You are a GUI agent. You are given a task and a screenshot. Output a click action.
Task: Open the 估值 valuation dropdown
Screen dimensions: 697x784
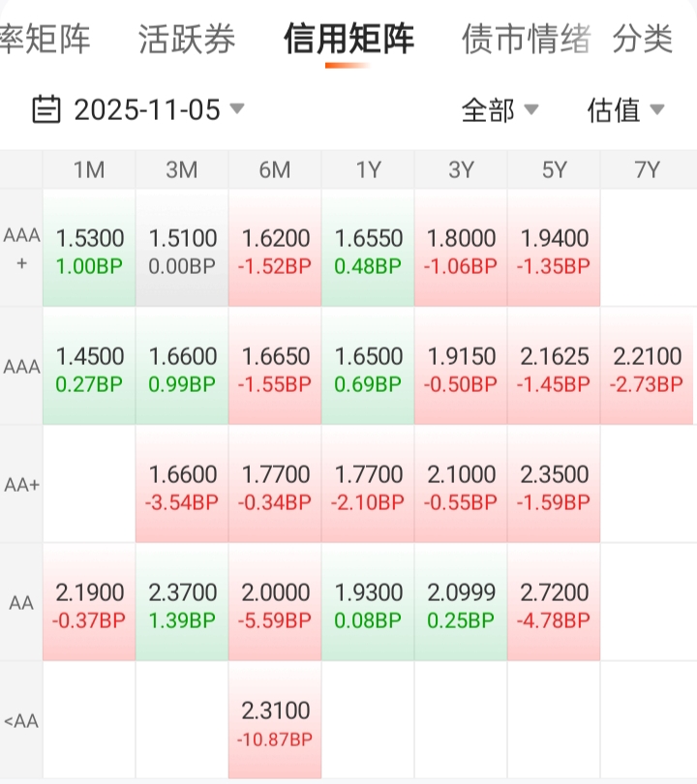point(625,110)
